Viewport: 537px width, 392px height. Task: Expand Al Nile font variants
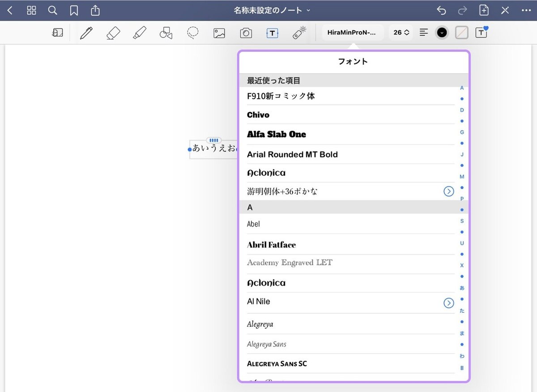[448, 303]
